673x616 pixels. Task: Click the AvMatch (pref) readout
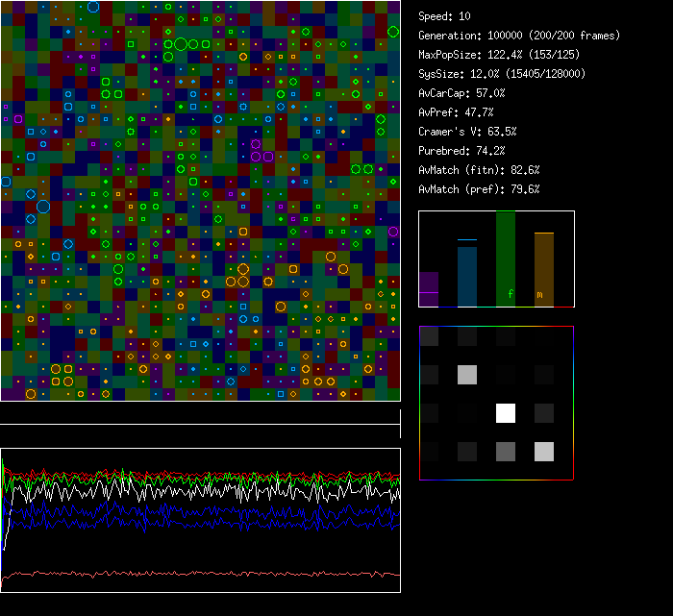[x=479, y=189]
